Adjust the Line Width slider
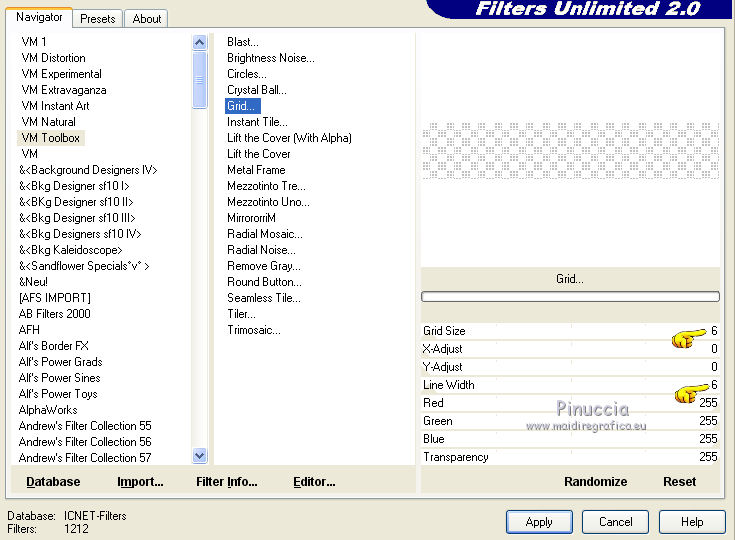The image size is (735, 540). pyautogui.click(x=570, y=385)
